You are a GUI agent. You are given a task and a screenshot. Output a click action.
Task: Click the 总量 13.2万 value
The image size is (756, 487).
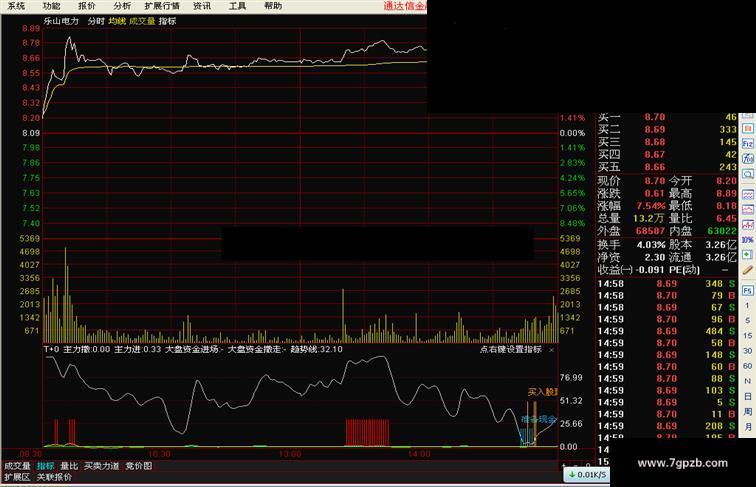coord(649,218)
